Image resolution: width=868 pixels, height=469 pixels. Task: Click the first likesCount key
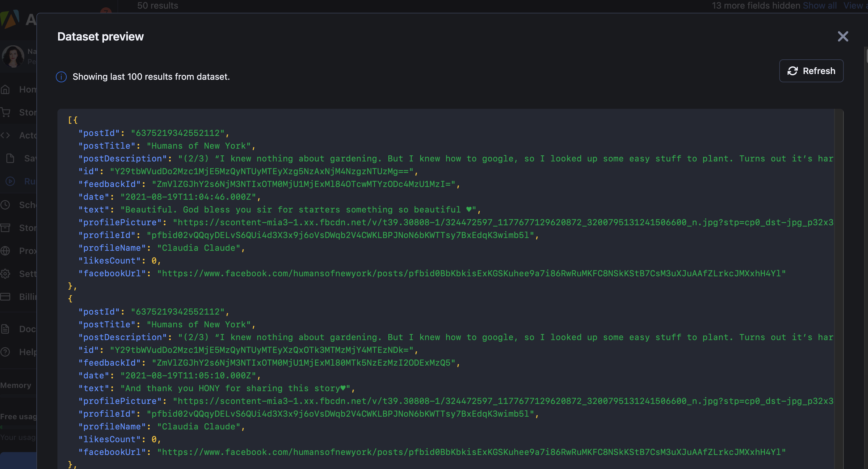tap(109, 261)
